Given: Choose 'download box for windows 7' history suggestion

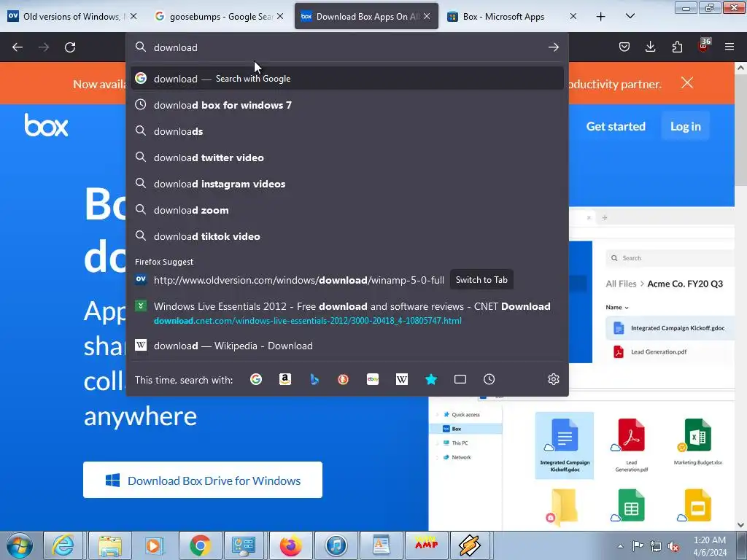Looking at the screenshot, I should tap(347, 105).
